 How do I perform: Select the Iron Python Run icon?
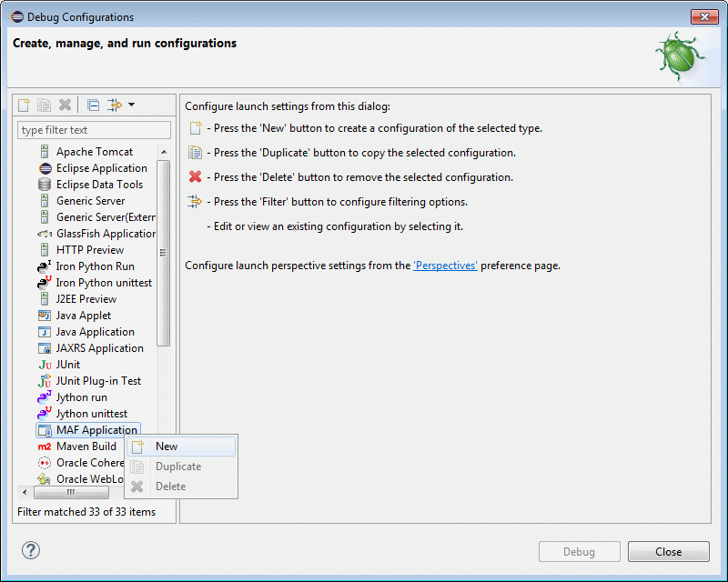pos(44,266)
